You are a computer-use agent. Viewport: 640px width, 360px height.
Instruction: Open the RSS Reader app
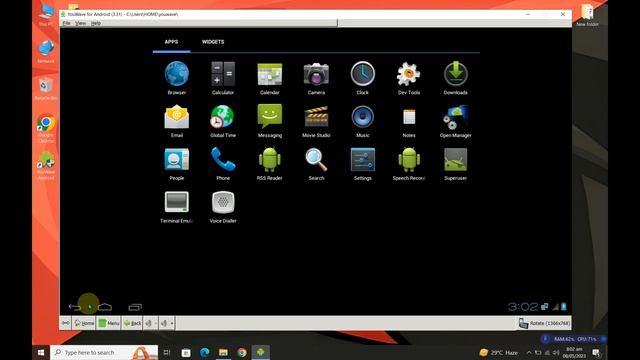pyautogui.click(x=269, y=164)
